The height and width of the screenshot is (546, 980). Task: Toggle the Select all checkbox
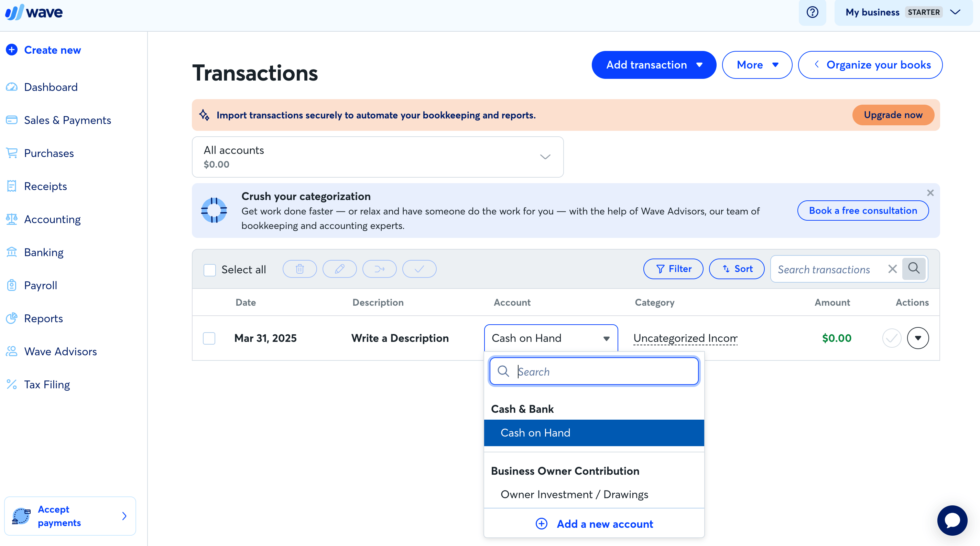click(210, 270)
